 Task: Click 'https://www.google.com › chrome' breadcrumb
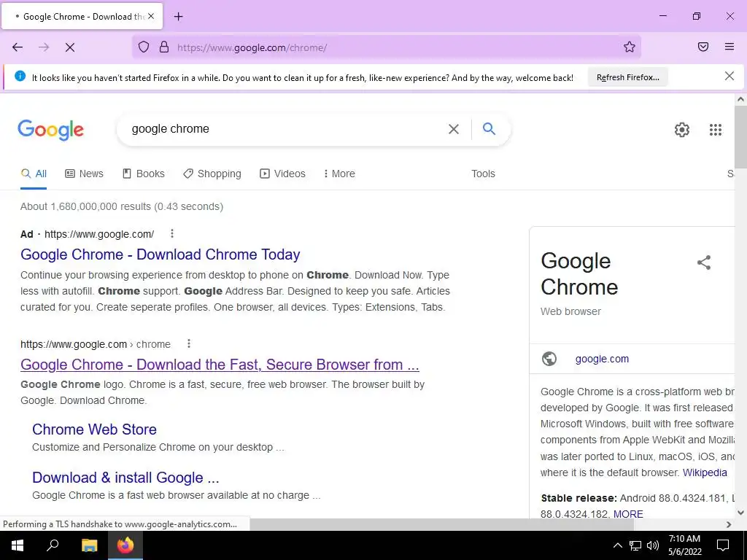[96, 344]
